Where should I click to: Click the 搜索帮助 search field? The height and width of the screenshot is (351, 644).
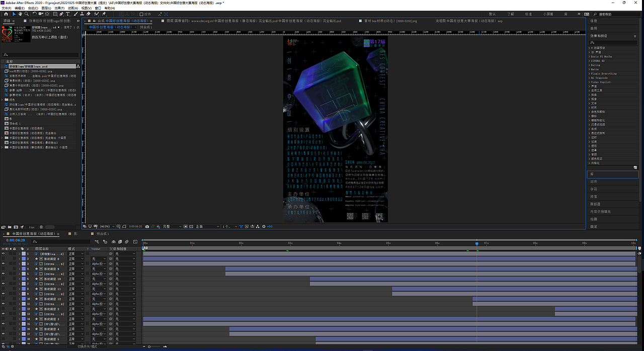[617, 14]
